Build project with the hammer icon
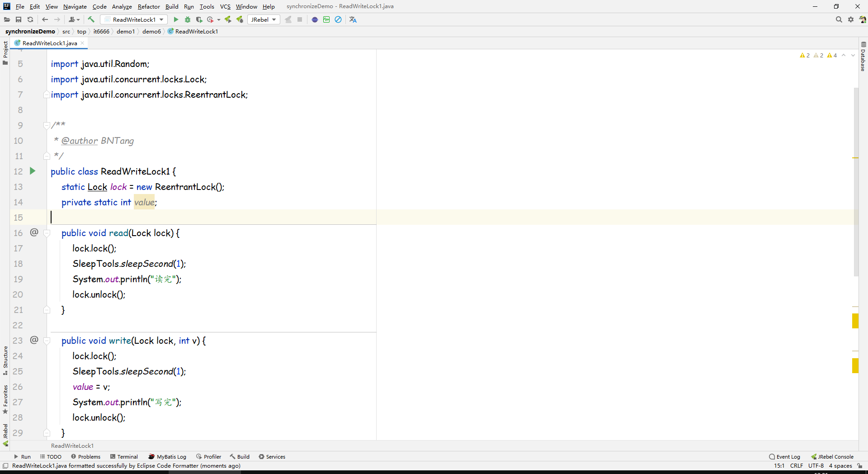The width and height of the screenshot is (868, 474). [91, 19]
